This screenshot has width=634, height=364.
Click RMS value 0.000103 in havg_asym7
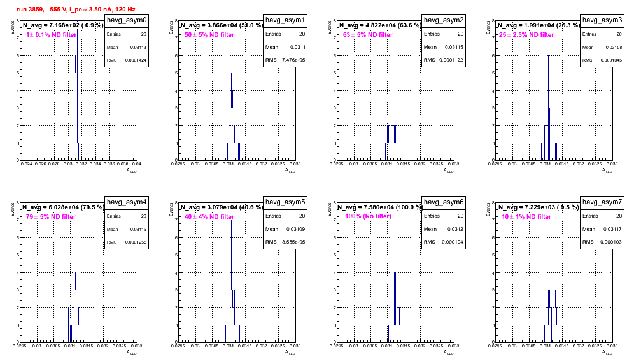click(x=612, y=242)
